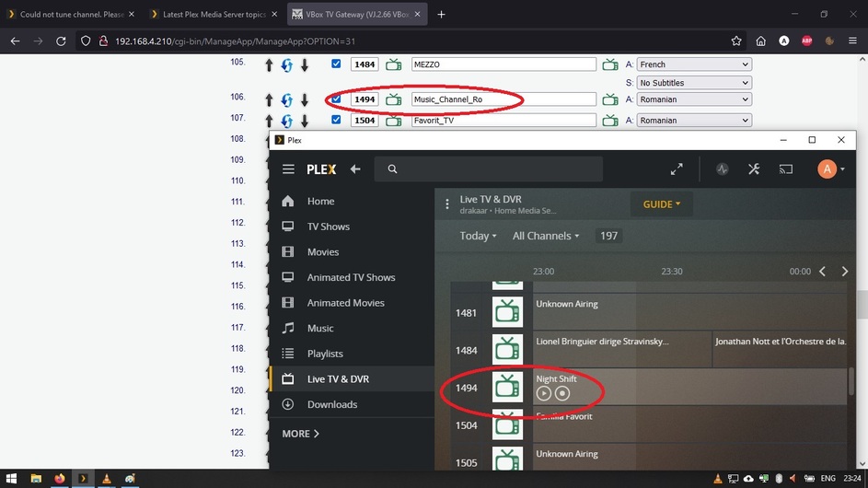Open Lionel Bringuier dirige Stravinsky airing
Screen dimensions: 868x488
click(622, 350)
